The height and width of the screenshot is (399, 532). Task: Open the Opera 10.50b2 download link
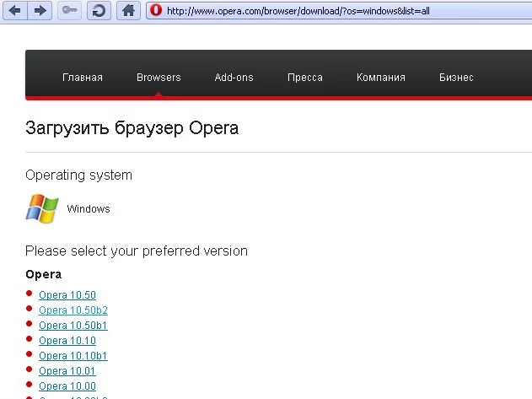point(73,310)
